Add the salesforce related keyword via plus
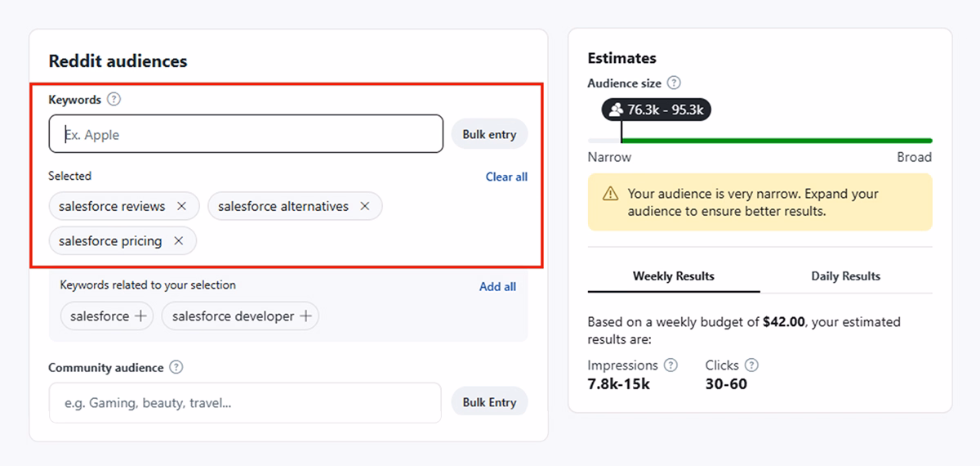 click(140, 316)
